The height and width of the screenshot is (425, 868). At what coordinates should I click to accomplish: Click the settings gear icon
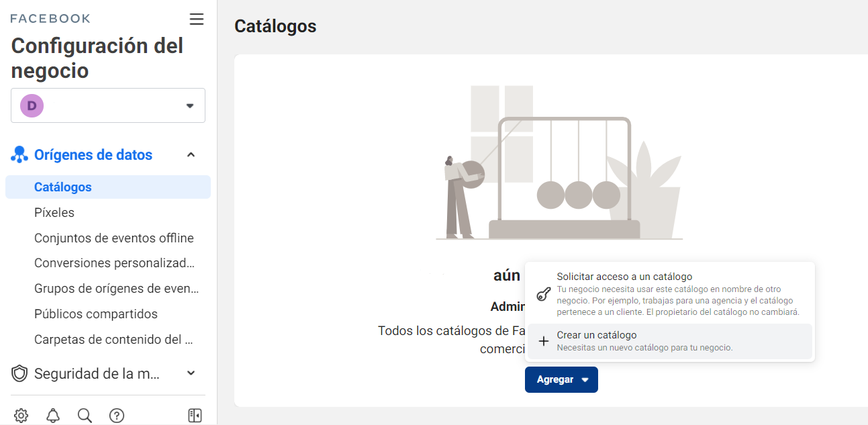21,416
